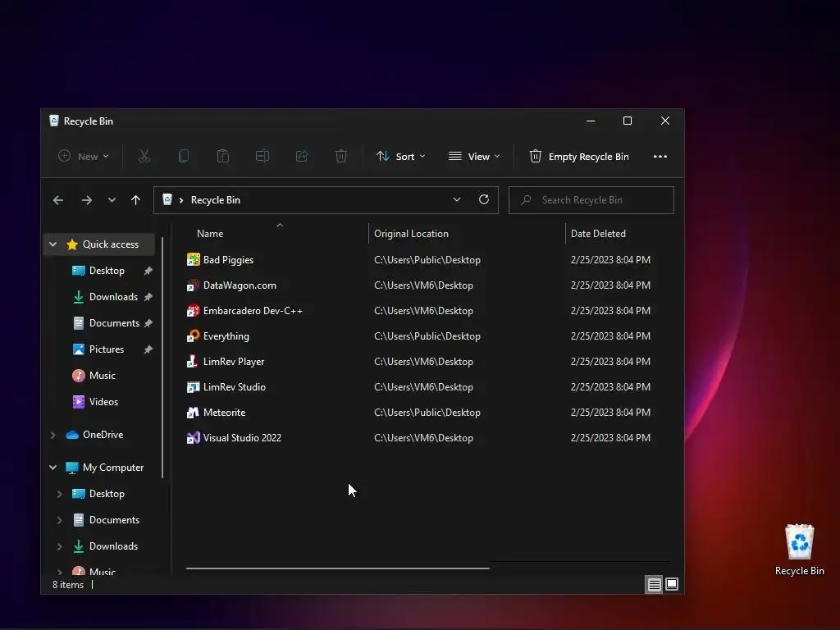Collapse the My Computer section
Screen dimensions: 840x630
(x=53, y=468)
